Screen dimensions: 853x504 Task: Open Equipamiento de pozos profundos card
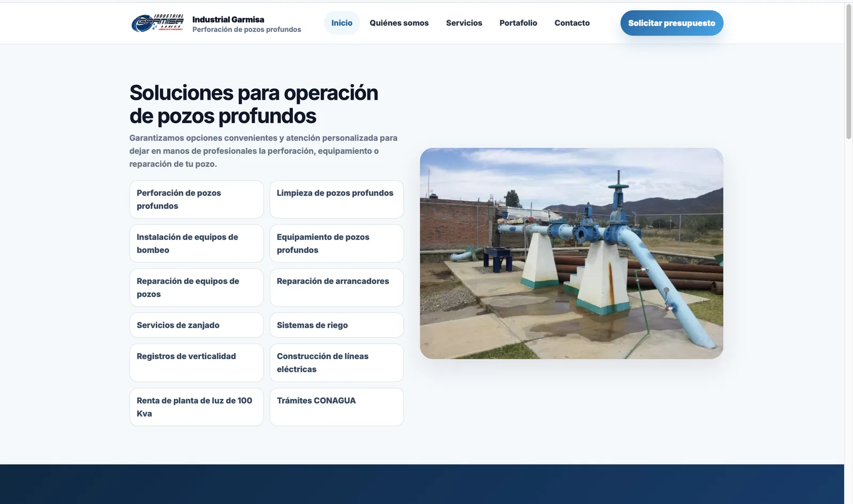336,243
